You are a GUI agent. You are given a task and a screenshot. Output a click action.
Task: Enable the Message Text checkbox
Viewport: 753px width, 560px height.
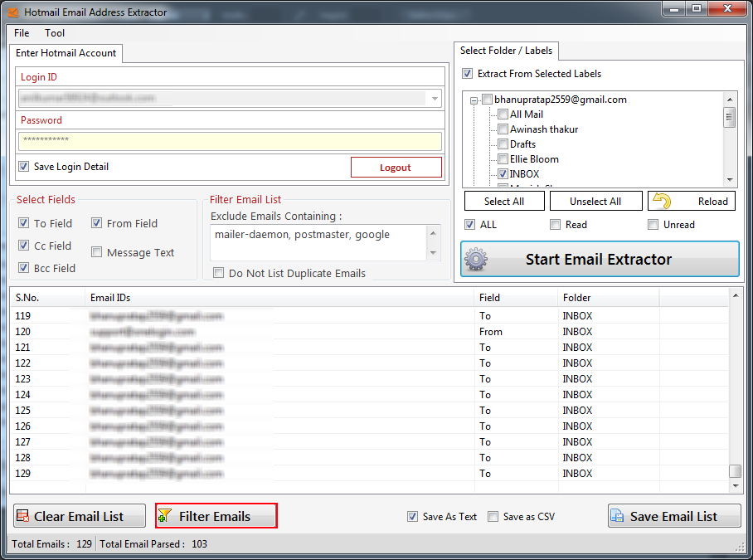point(96,252)
